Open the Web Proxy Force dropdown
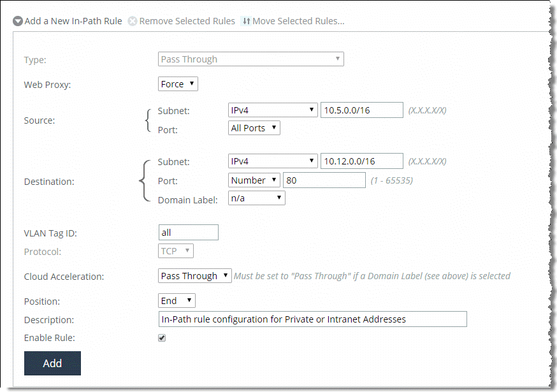This screenshot has width=557, height=392. [178, 84]
